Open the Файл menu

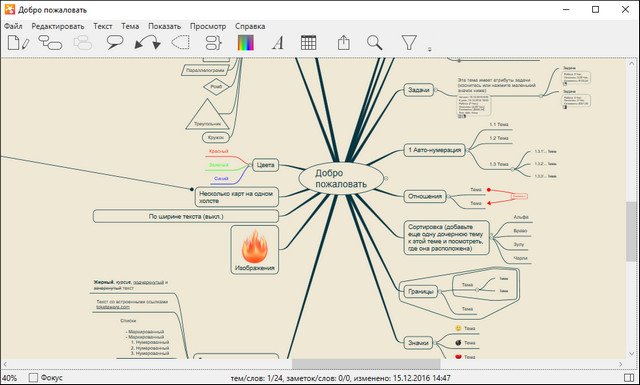[13, 26]
